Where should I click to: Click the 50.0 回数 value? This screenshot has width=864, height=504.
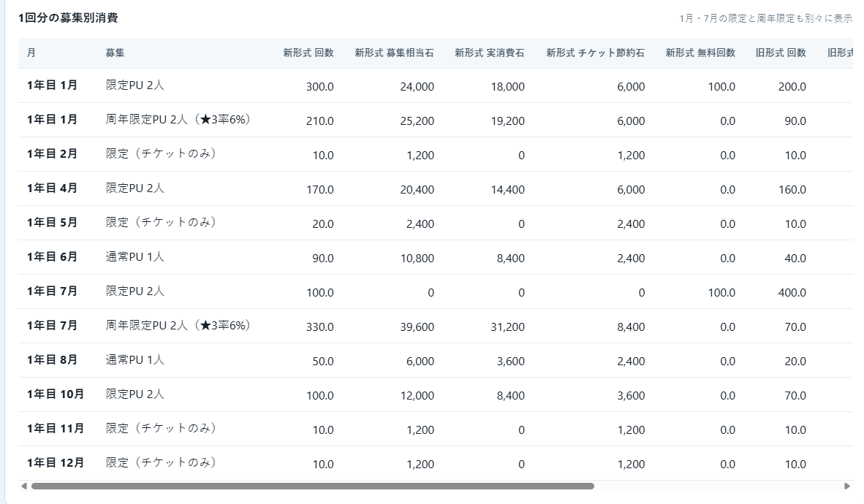pos(323,362)
